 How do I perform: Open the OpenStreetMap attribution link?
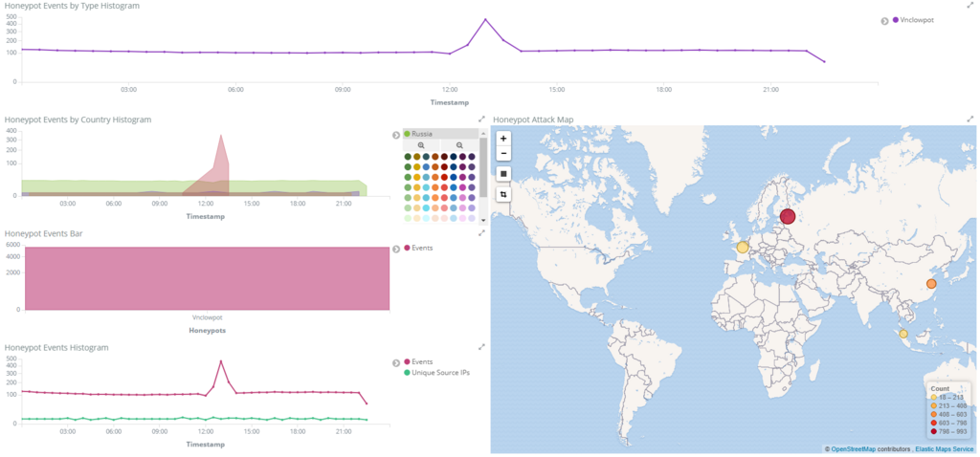[853, 449]
